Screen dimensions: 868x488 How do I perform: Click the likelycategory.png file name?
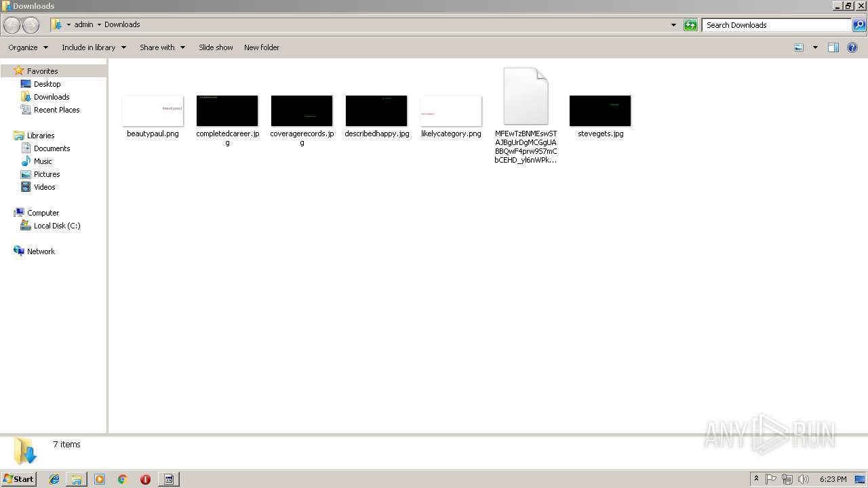451,134
